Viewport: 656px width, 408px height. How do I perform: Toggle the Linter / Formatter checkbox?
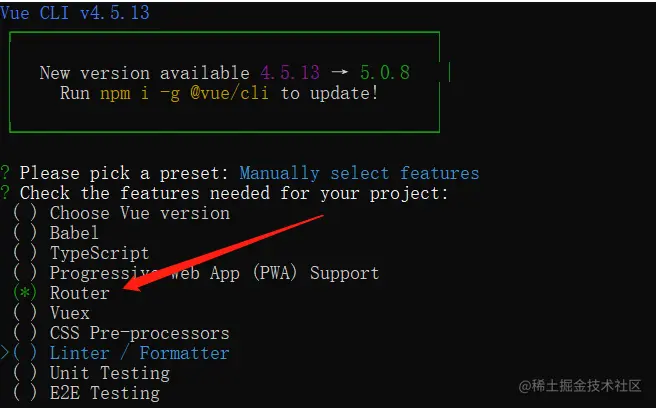pos(25,353)
